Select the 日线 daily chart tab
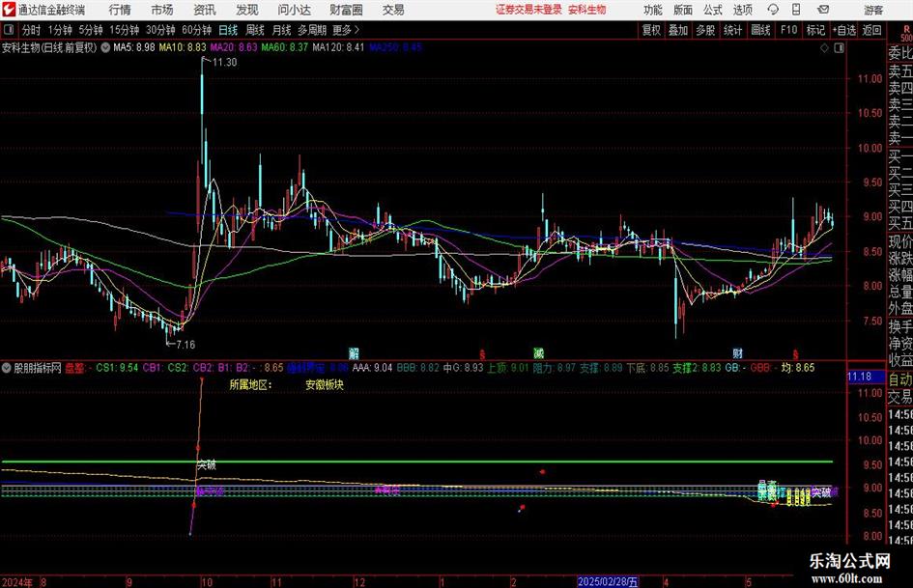The height and width of the screenshot is (588, 913). (x=228, y=30)
